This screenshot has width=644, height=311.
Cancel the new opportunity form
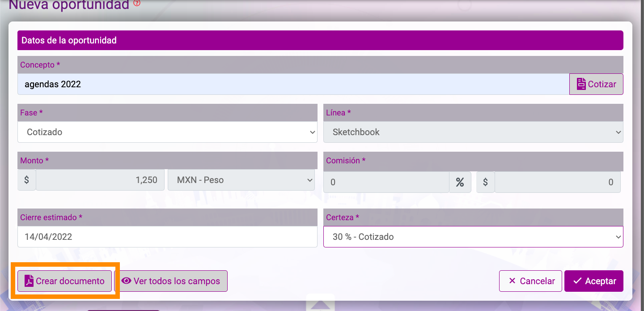click(x=530, y=281)
